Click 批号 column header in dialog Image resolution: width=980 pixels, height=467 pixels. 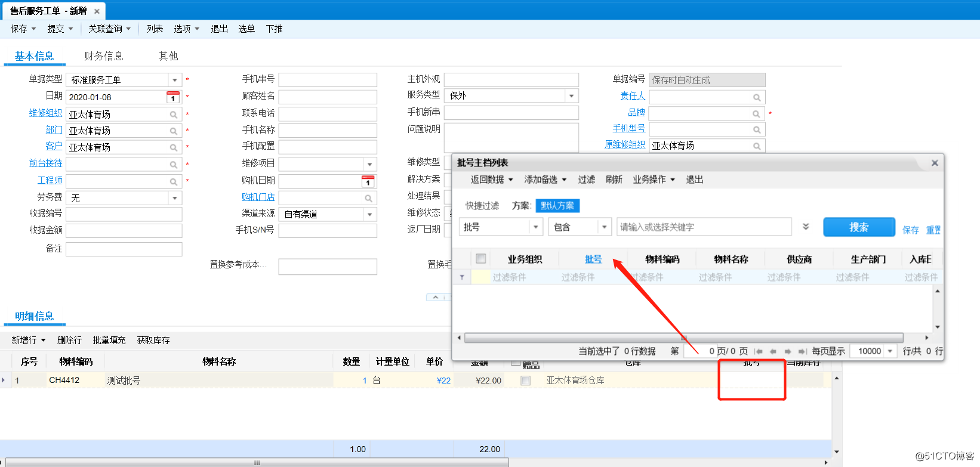click(593, 259)
